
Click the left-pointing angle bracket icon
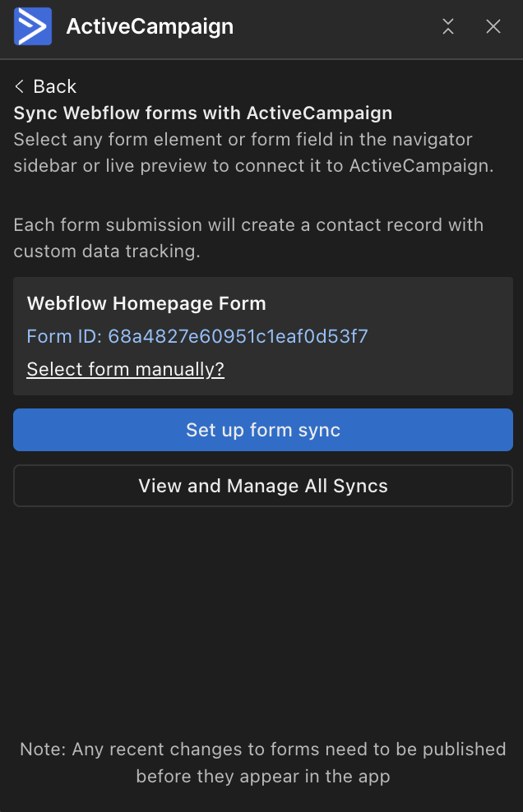tap(19, 86)
